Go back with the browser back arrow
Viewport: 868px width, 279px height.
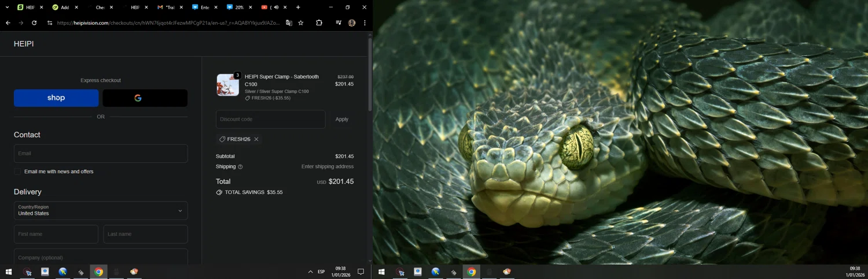(x=8, y=23)
